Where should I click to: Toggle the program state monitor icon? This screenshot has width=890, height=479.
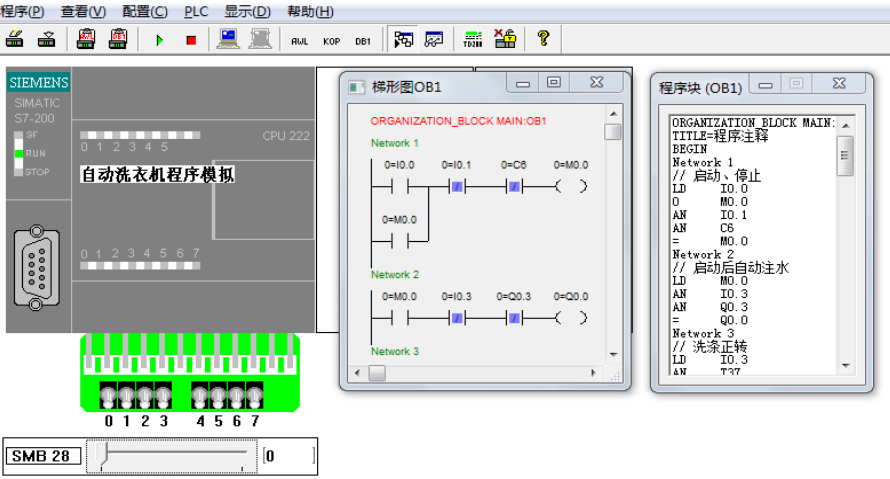(x=404, y=39)
